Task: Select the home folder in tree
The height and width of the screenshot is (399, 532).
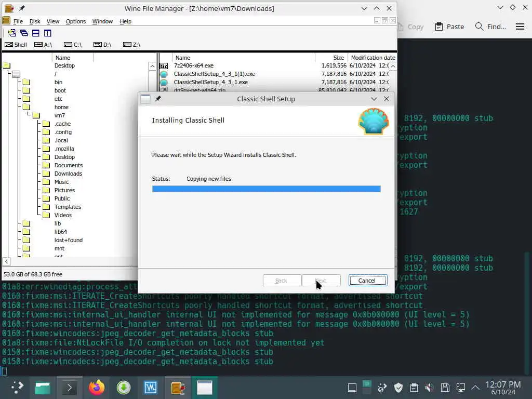Action: click(61, 107)
